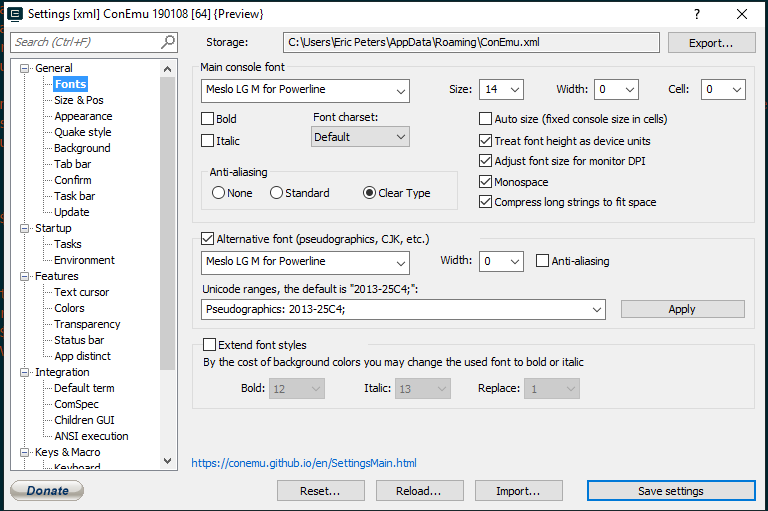Image resolution: width=768 pixels, height=511 pixels.
Task: Select Standard anti-aliasing radio button
Action: (276, 193)
